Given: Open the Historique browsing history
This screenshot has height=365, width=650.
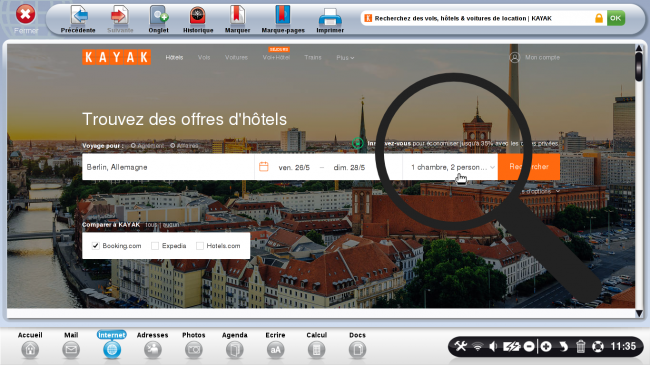Looking at the screenshot, I should (198, 19).
